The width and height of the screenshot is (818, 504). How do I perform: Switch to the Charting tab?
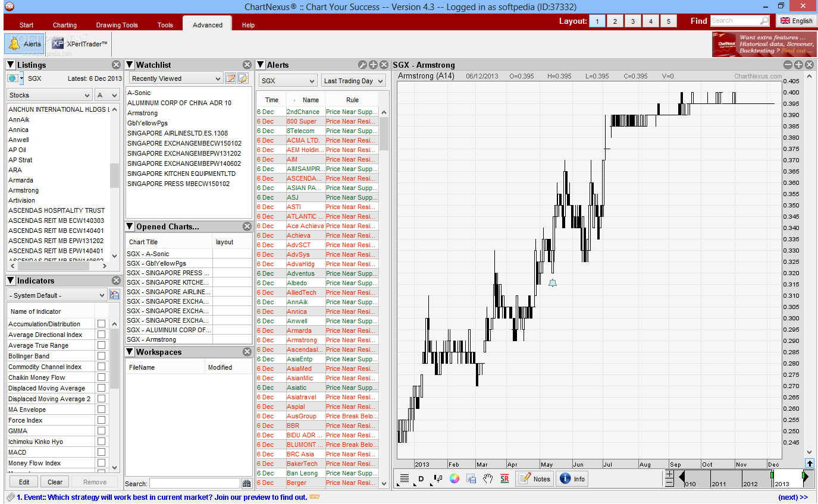click(65, 25)
